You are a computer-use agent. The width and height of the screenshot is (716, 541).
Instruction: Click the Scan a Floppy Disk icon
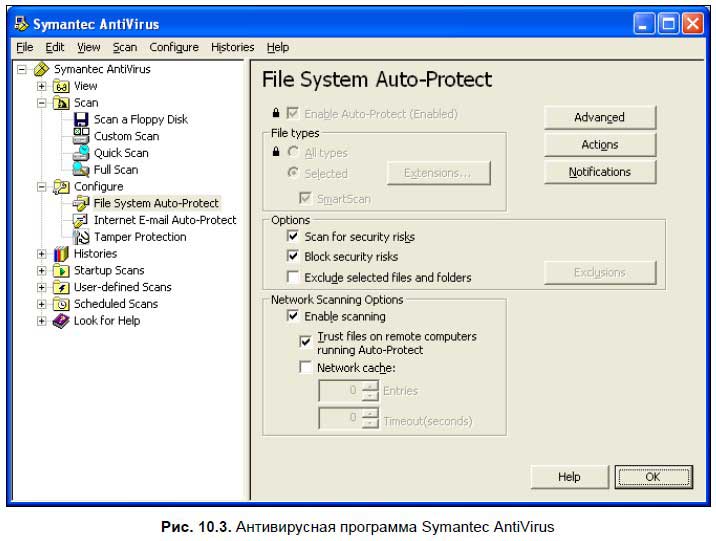pos(81,119)
